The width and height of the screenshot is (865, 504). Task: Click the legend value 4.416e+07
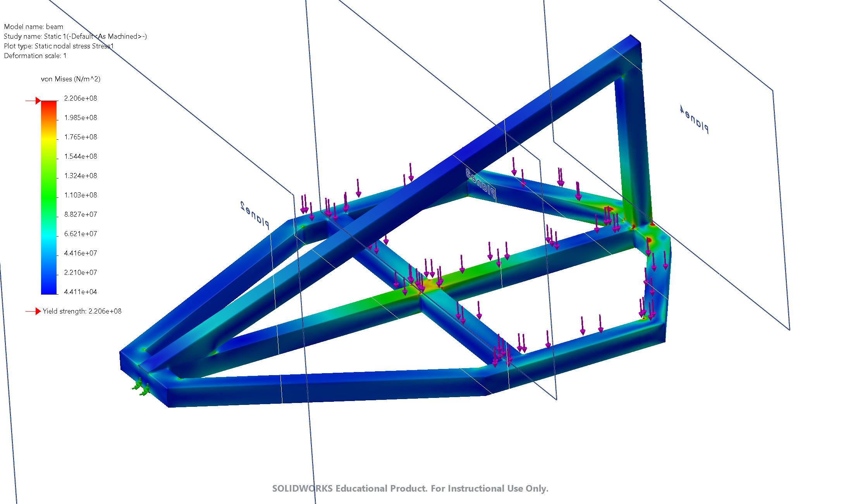tap(81, 253)
